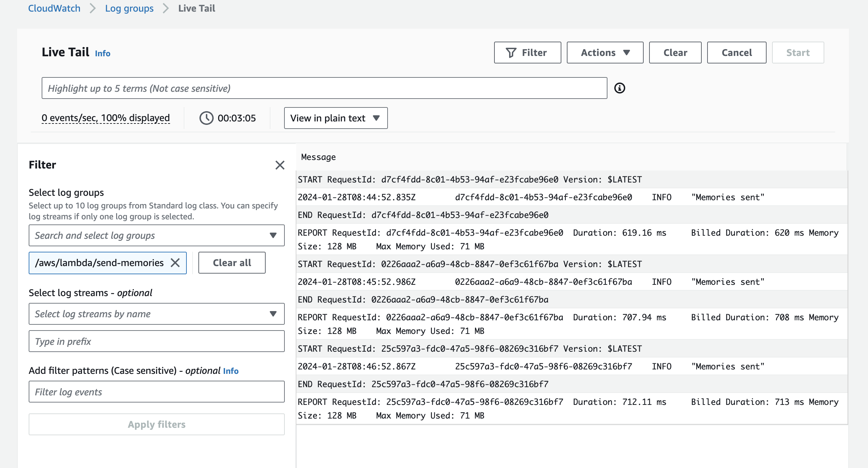Open Search and select log groups dropdown
868x468 pixels.
[x=156, y=235]
